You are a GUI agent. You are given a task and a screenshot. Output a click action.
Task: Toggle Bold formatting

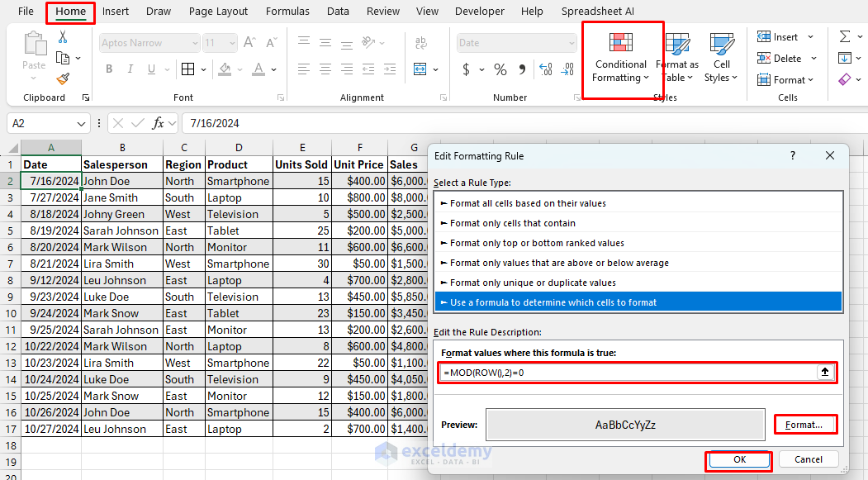107,69
